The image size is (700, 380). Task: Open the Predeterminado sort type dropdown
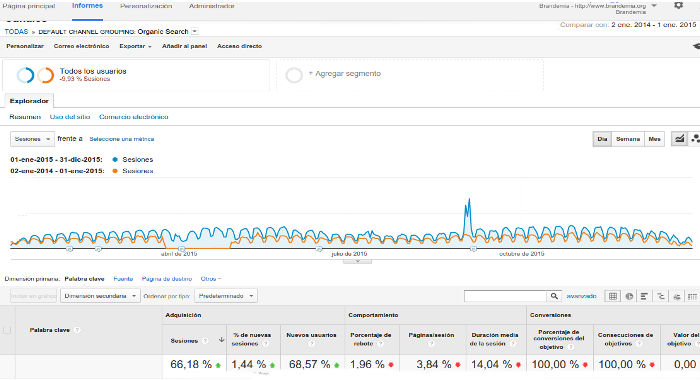[226, 296]
